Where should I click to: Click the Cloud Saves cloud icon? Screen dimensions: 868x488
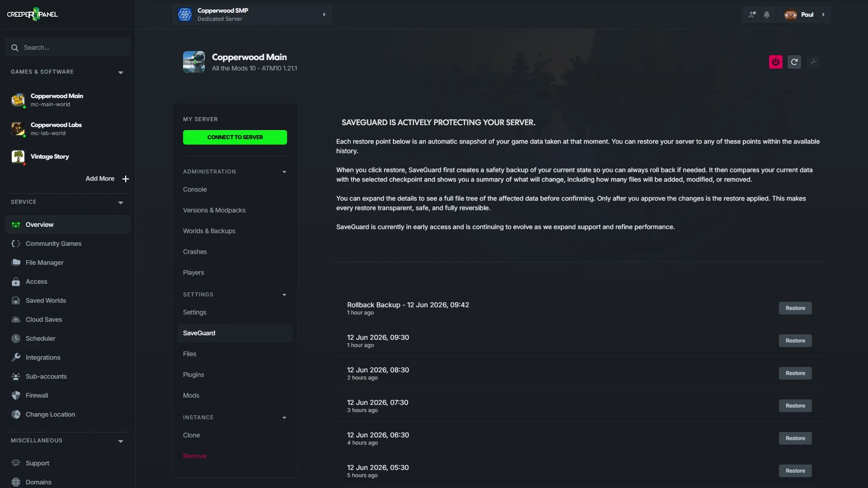tap(16, 319)
